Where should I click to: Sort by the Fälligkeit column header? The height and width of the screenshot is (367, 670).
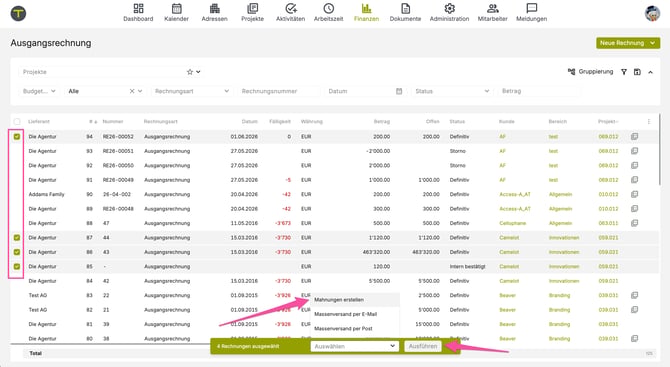coord(280,121)
